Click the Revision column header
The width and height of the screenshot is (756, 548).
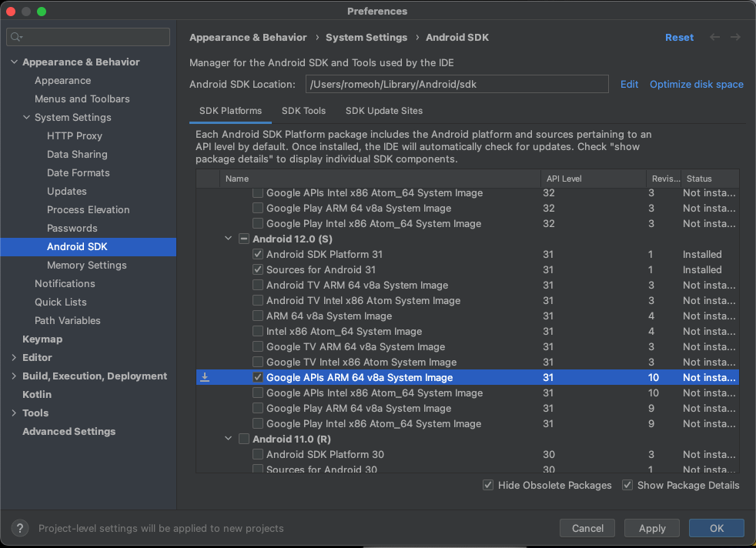coord(664,179)
